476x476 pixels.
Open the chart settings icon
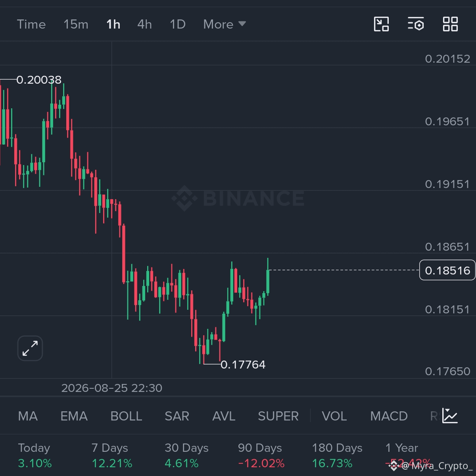416,24
